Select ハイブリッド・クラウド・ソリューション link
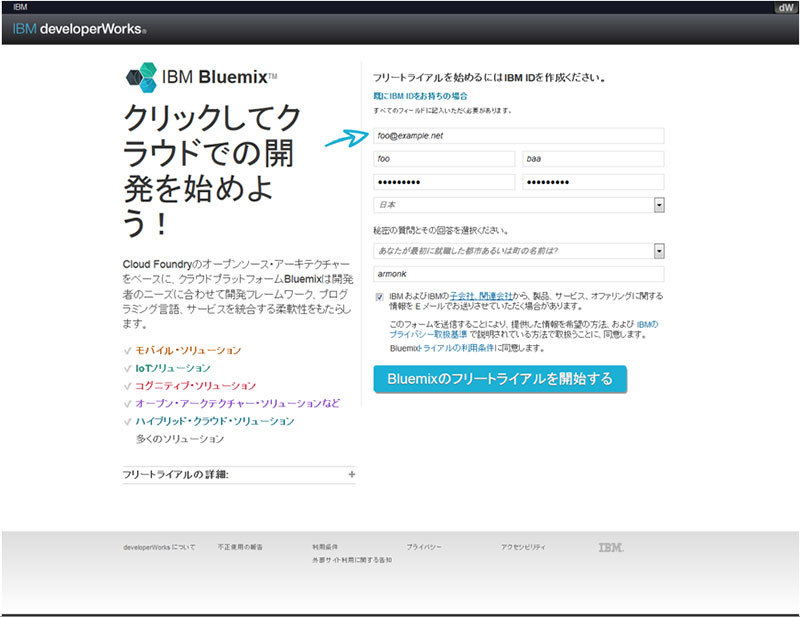This screenshot has width=800, height=617. [x=215, y=422]
